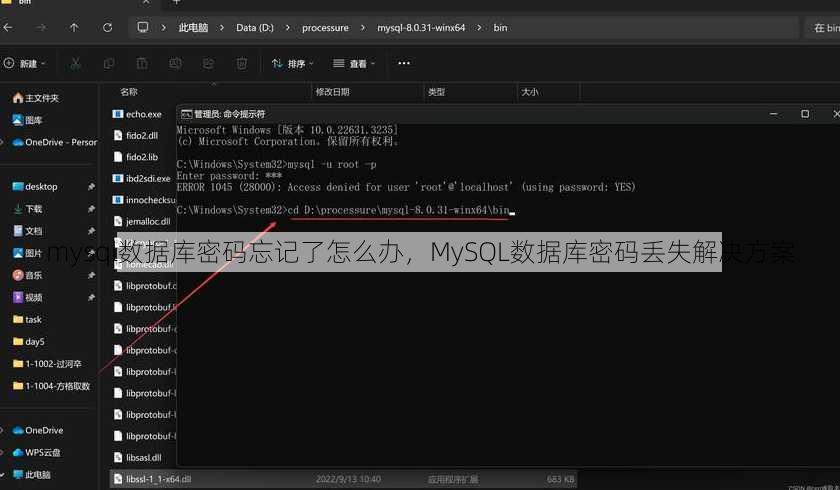This screenshot has width=840, height=490.
Task: Open the 查看 view dropdown
Action: (354, 64)
